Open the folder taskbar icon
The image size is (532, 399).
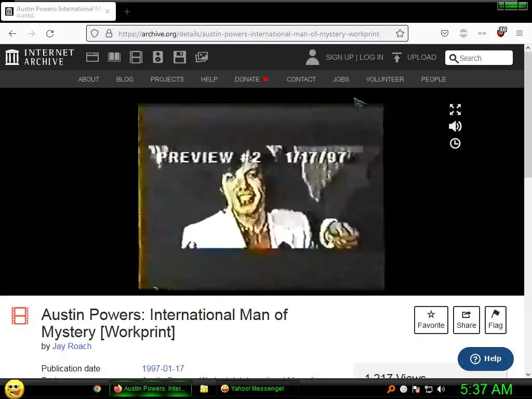tap(204, 389)
